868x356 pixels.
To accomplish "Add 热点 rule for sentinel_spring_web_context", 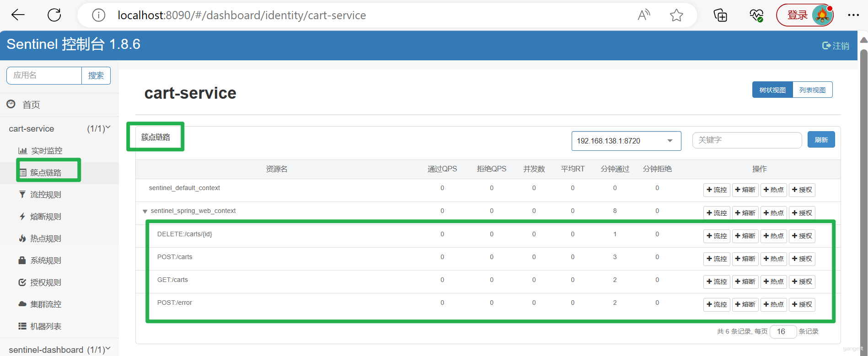I will pyautogui.click(x=773, y=213).
